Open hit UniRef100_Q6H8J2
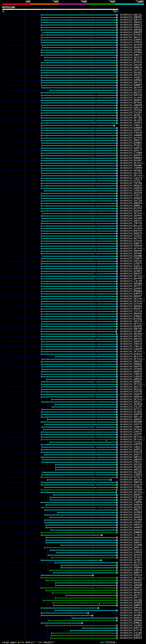Screen dimensions: 146x644 131,25
